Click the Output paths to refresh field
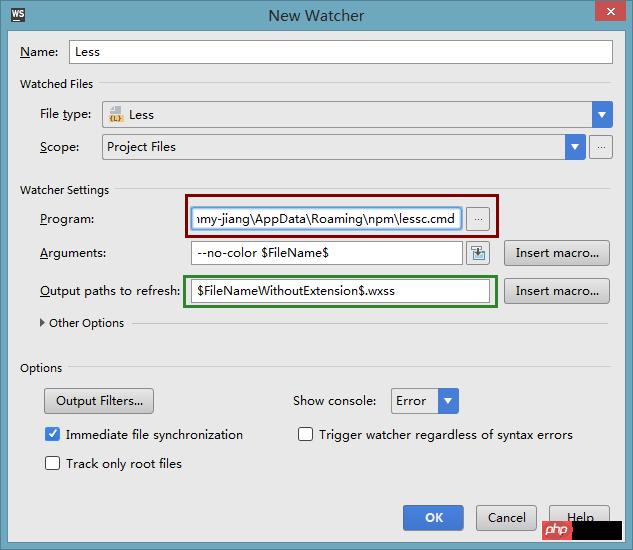The width and height of the screenshot is (633, 550). point(340,291)
